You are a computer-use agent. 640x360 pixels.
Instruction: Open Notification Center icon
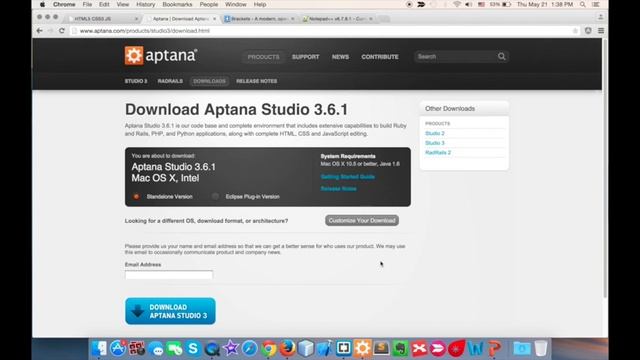[x=596, y=4]
